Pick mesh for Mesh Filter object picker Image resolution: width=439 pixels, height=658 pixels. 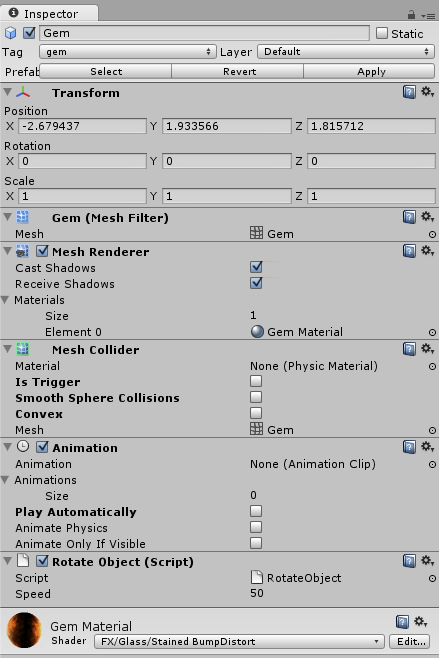[x=432, y=235]
